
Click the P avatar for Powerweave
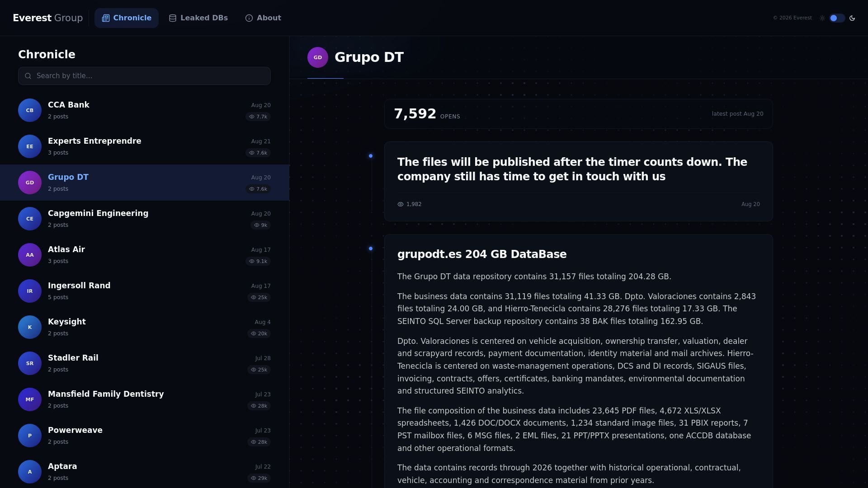(30, 436)
